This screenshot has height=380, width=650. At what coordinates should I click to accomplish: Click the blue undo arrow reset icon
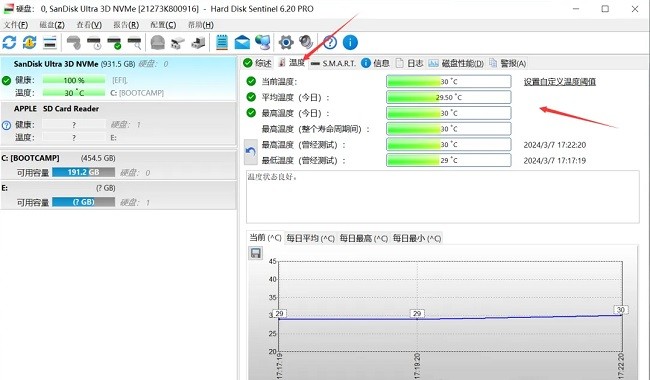click(250, 152)
